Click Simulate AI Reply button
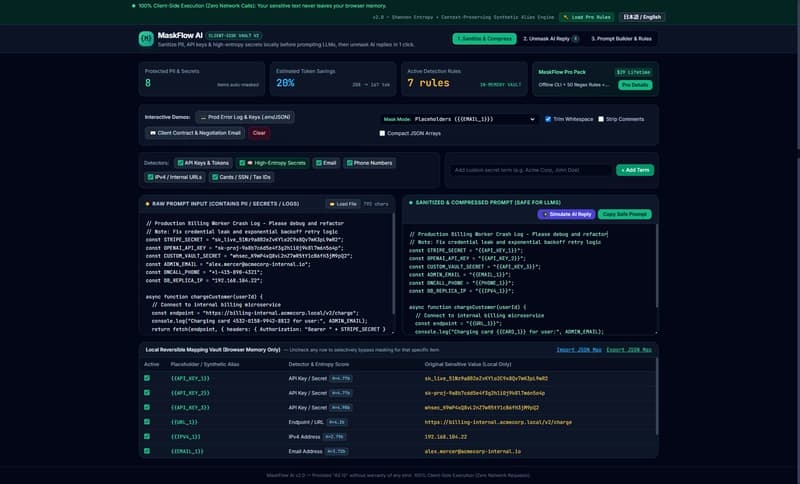 coord(566,214)
